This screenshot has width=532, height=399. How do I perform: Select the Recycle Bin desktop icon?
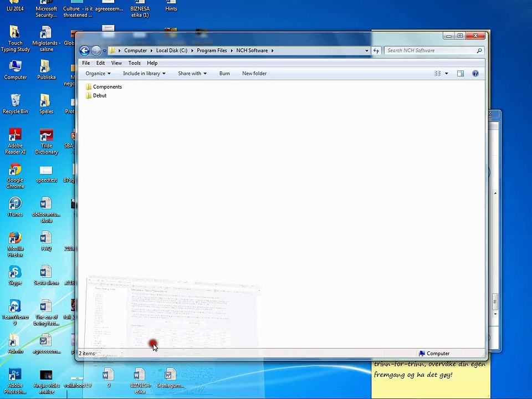15,104
